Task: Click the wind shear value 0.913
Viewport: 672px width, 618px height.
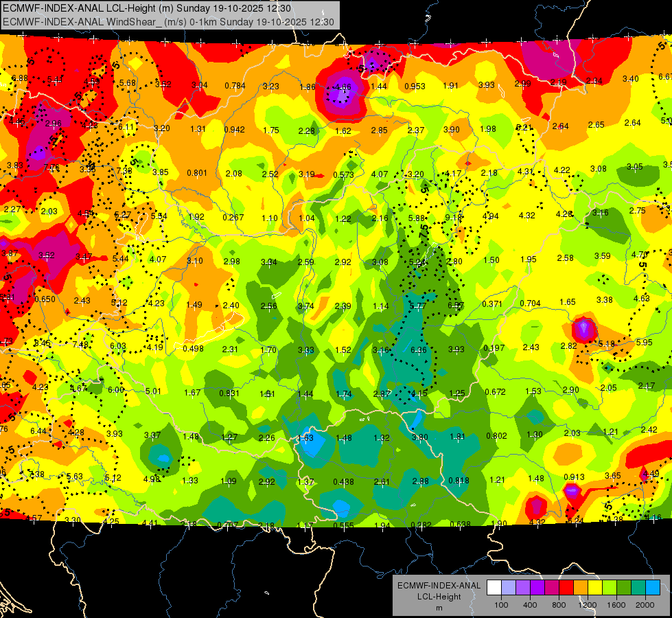Action: point(575,477)
